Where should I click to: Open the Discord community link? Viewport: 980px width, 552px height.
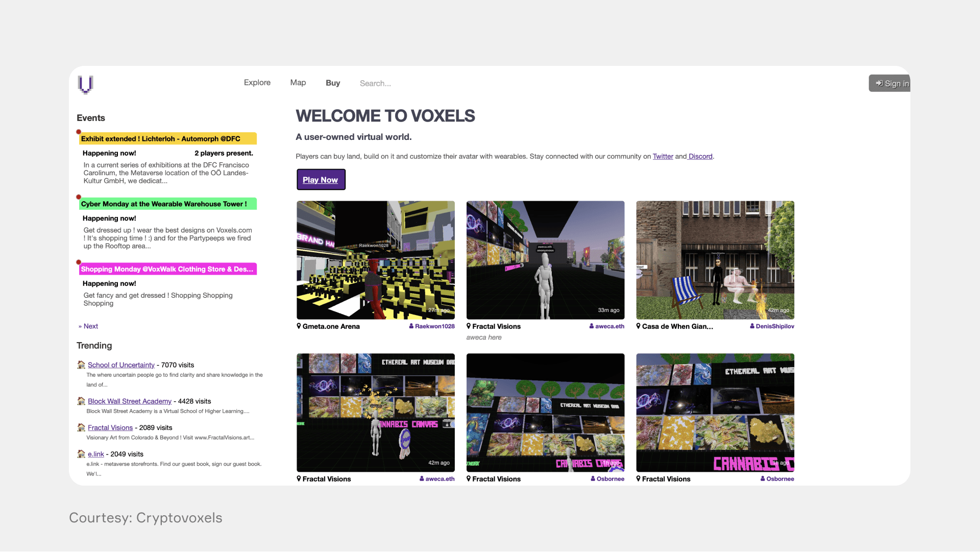[x=700, y=157]
